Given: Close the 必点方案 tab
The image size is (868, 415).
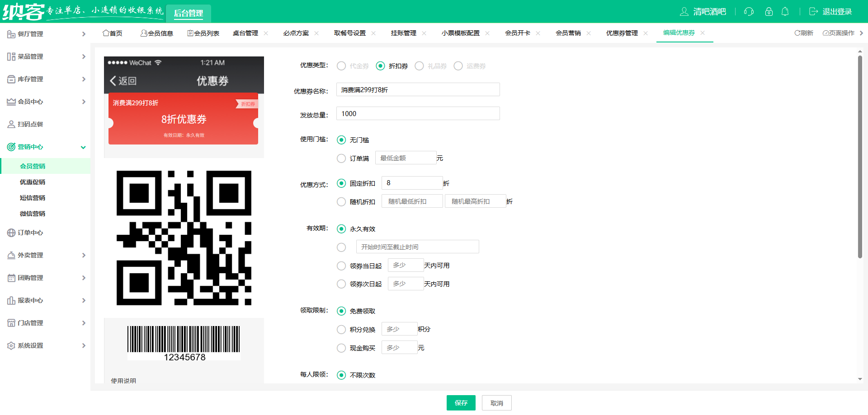Looking at the screenshot, I should pos(316,33).
